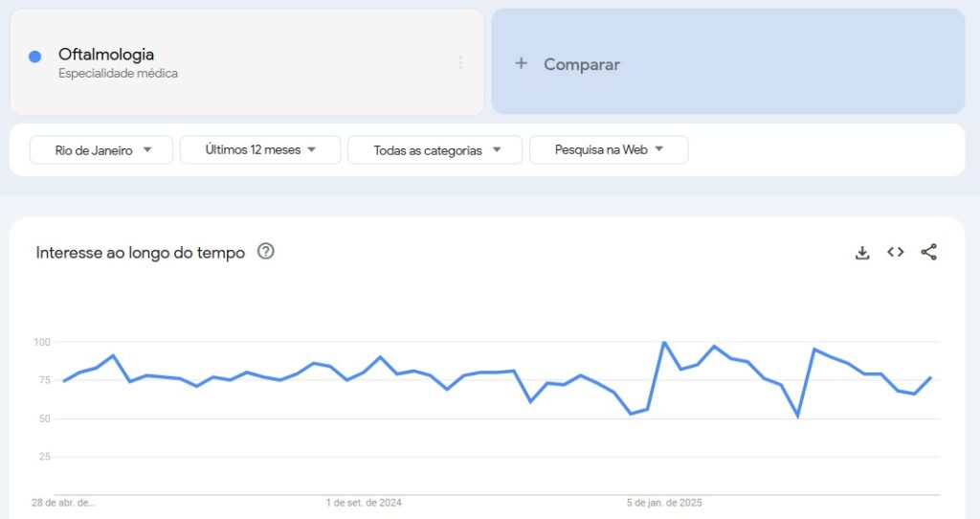Add a comparison term with Comparar
This screenshot has width=980, height=519.
tap(728, 61)
